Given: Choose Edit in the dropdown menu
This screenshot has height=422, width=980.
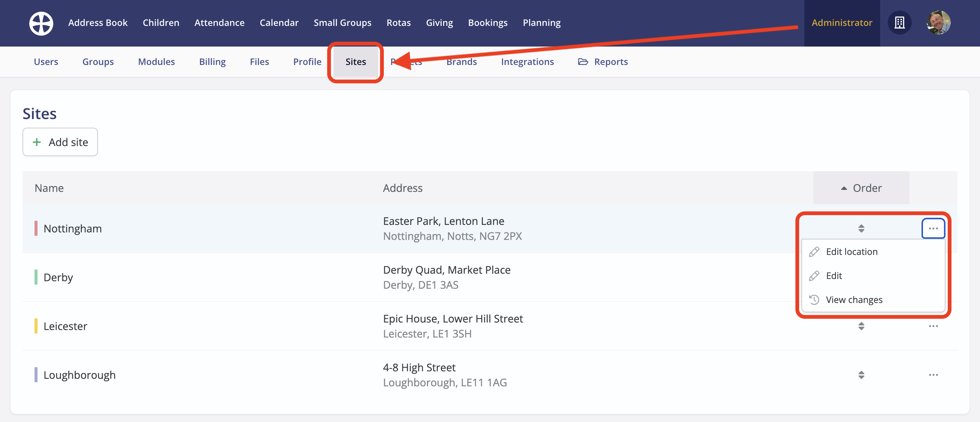Looking at the screenshot, I should (x=834, y=276).
